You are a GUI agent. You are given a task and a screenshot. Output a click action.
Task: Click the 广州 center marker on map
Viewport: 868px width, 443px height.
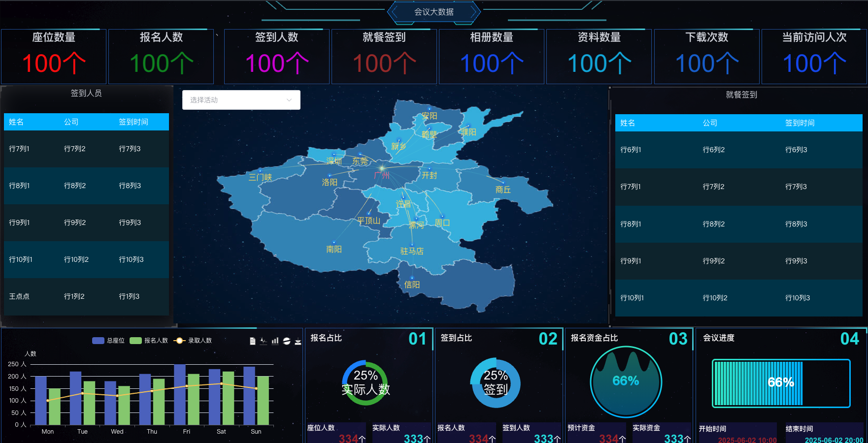(382, 168)
